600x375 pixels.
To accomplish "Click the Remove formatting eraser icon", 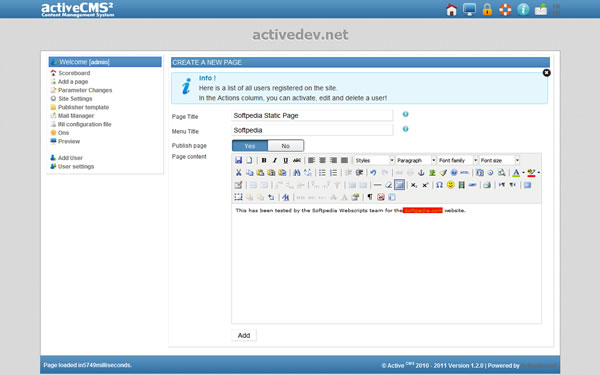I will 388,185.
